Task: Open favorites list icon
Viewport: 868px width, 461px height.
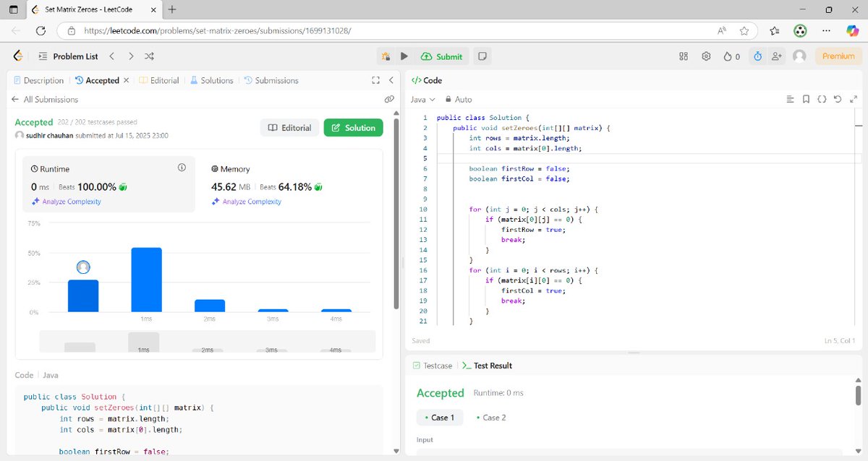Action: (x=775, y=31)
